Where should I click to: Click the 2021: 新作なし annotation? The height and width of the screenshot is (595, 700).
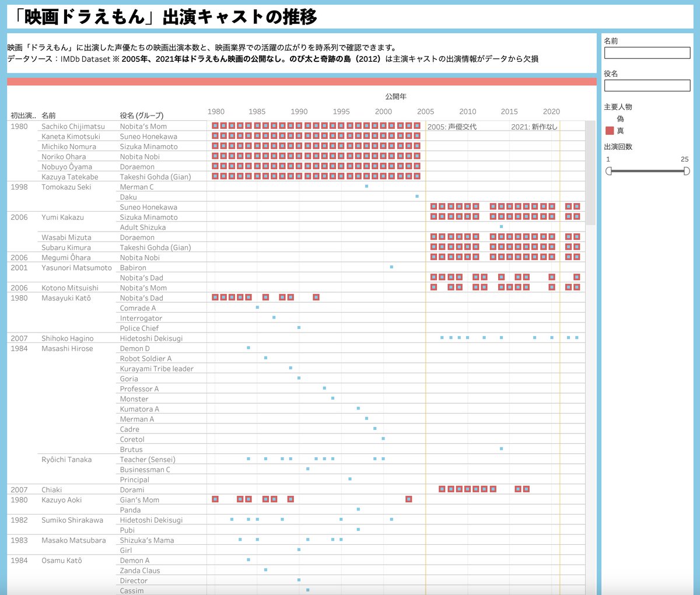click(x=534, y=127)
